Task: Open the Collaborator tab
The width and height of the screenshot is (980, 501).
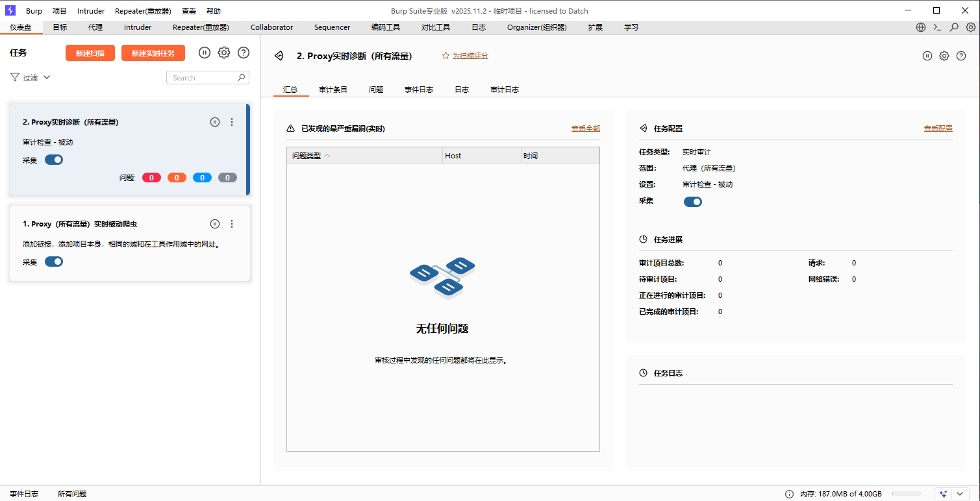Action: point(271,27)
